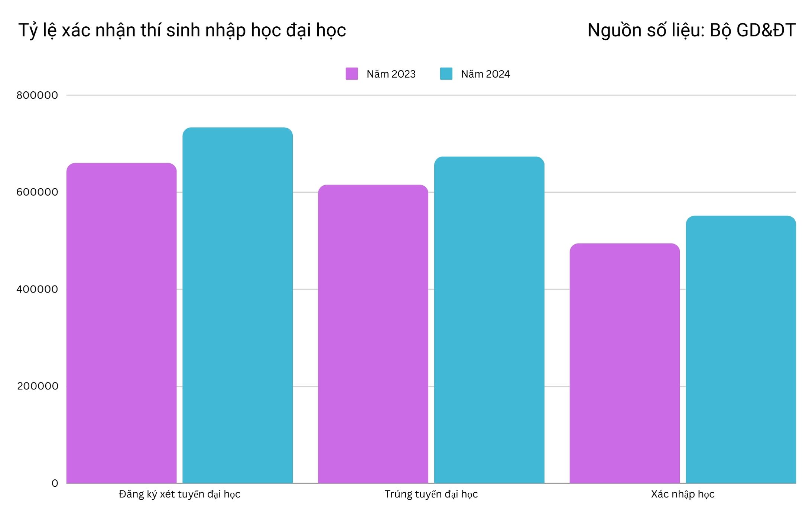Image resolution: width=812 pixels, height=522 pixels.
Task: Click the purple 2023 bar for Trúng tuyển đại học
Action: pyautogui.click(x=373, y=334)
